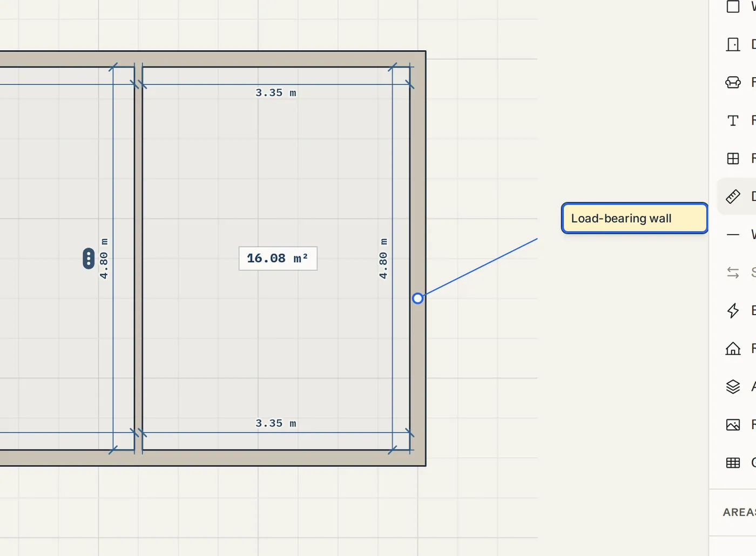756x556 pixels.
Task: Select the annotation anchor point on the wall
Action: [x=417, y=298]
